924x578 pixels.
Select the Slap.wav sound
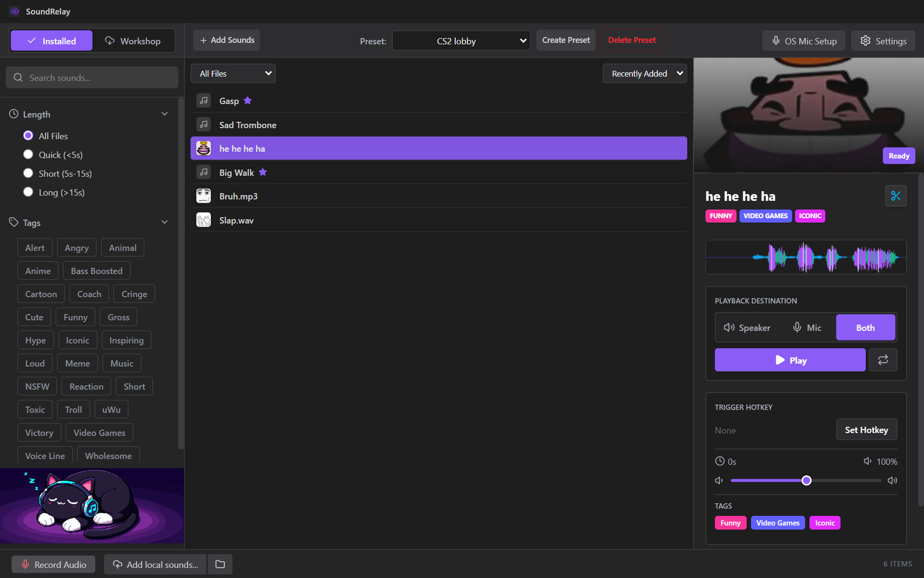tap(439, 220)
